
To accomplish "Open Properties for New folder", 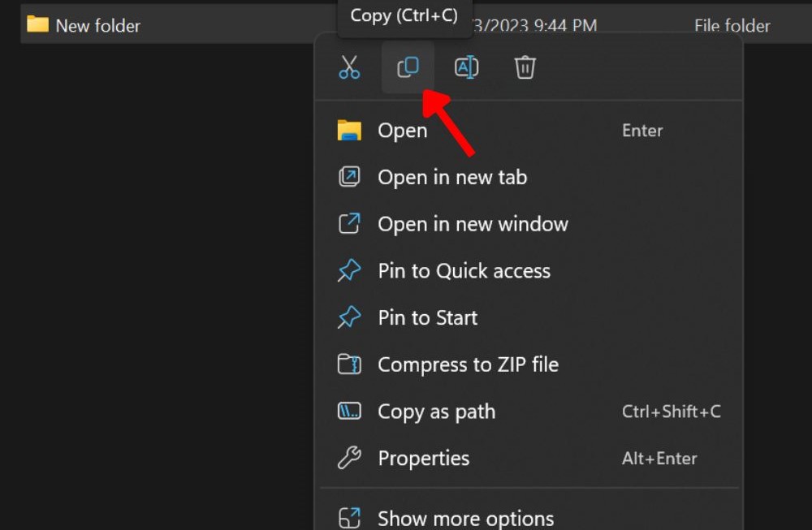I will click(x=424, y=459).
